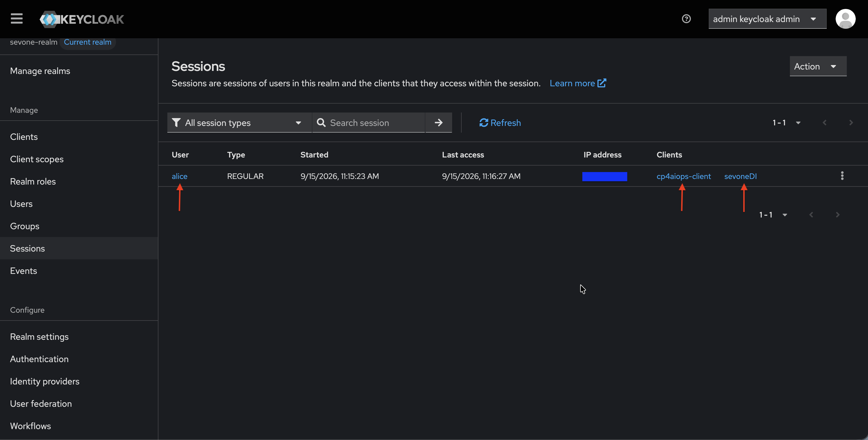Image resolution: width=868 pixels, height=440 pixels.
Task: Open the Users section
Action: click(21, 204)
